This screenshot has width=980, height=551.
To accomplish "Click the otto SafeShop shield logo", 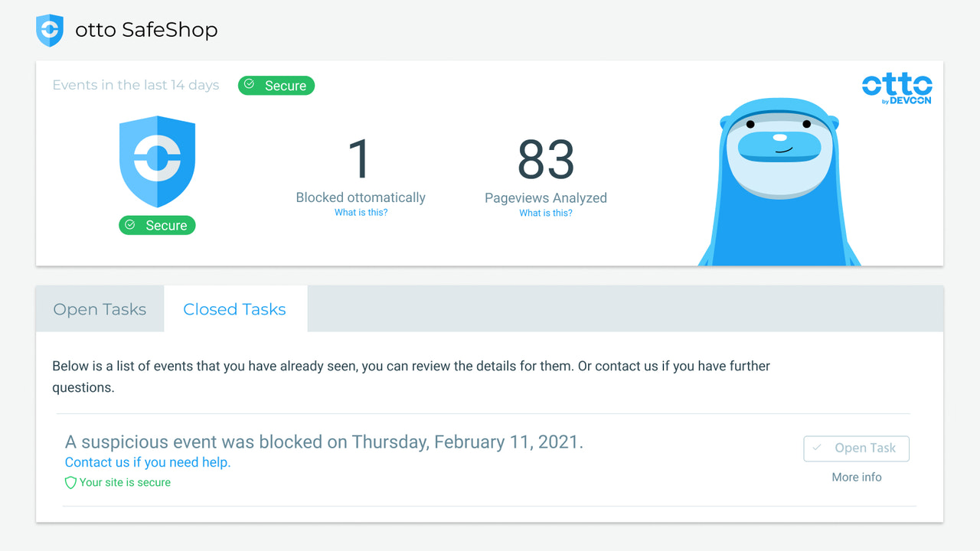I will click(49, 30).
